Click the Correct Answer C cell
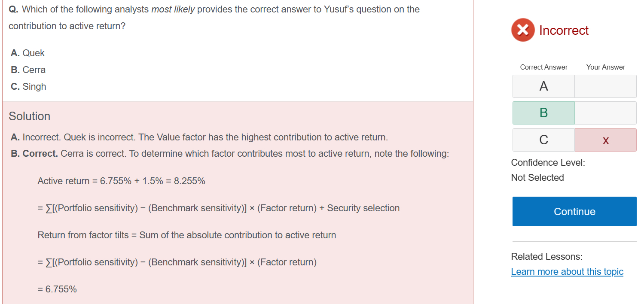644x304 pixels. 543,140
